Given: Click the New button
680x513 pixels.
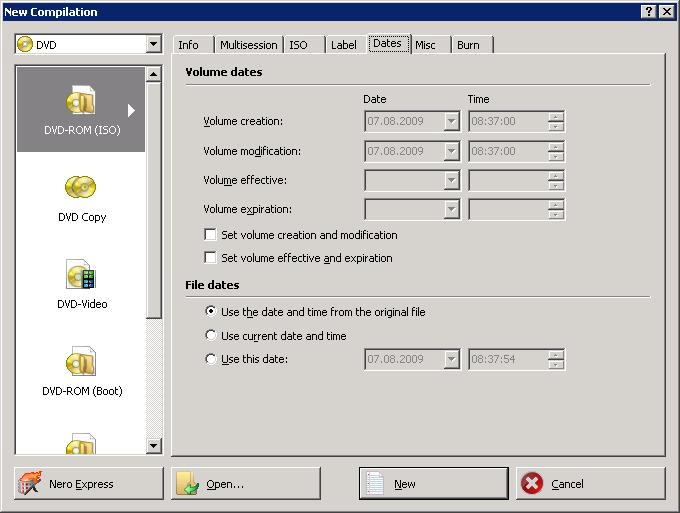Looking at the screenshot, I should [x=434, y=483].
